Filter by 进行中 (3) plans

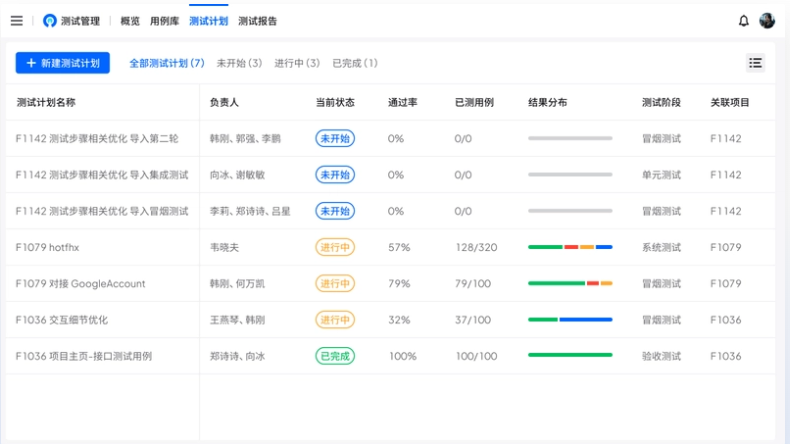coord(297,63)
